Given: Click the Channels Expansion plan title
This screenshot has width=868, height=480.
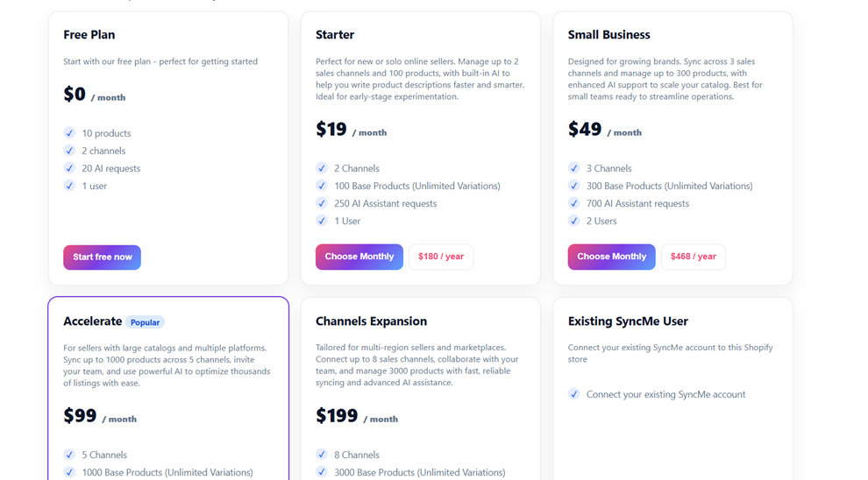Looking at the screenshot, I should pyautogui.click(x=371, y=321).
